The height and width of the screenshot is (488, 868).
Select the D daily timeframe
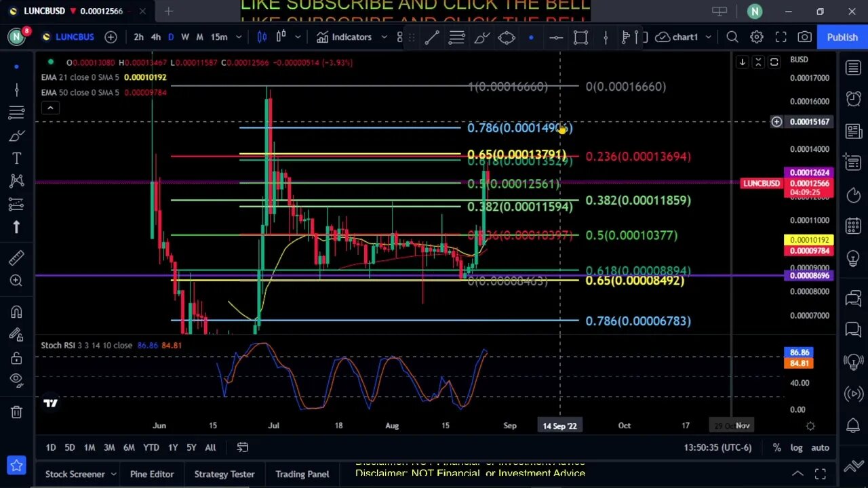(x=171, y=37)
